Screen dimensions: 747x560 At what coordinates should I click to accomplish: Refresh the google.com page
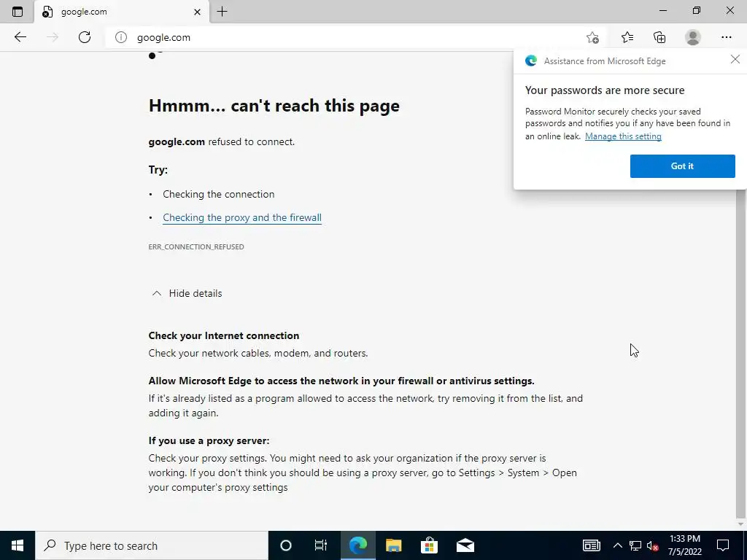tap(85, 37)
